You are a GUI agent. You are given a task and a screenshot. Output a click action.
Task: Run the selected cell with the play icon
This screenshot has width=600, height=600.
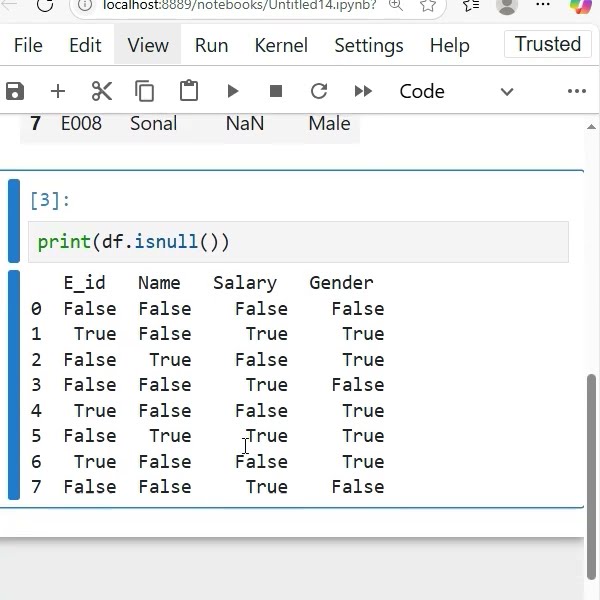point(233,91)
